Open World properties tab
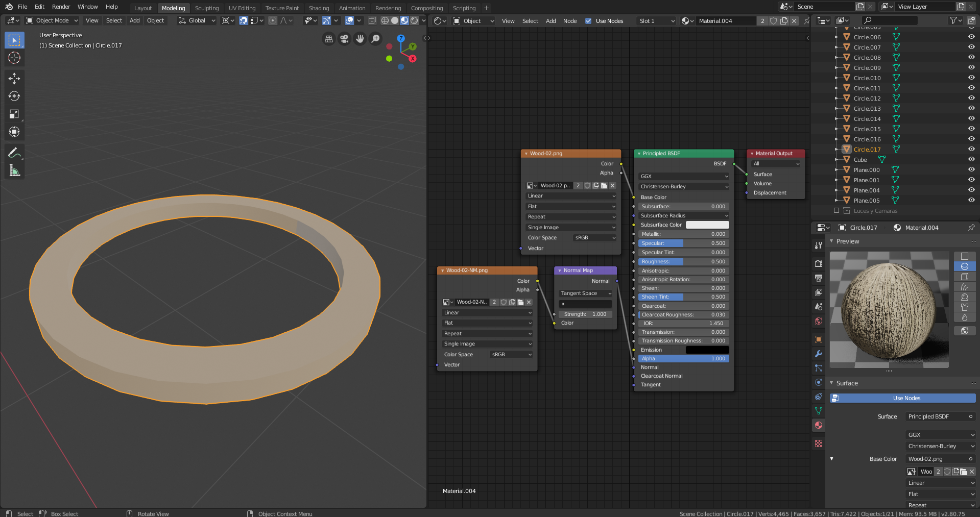Image resolution: width=980 pixels, height=517 pixels. tap(819, 321)
